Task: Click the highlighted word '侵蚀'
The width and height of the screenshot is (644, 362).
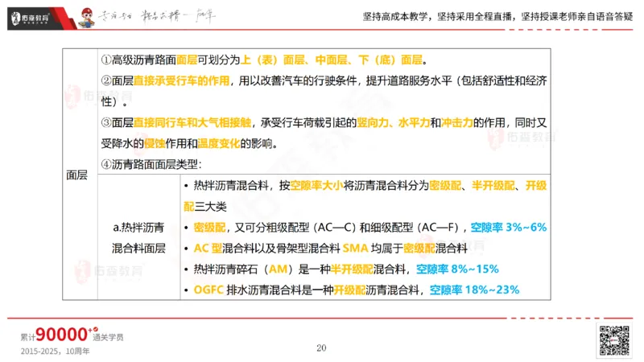Action: click(155, 144)
